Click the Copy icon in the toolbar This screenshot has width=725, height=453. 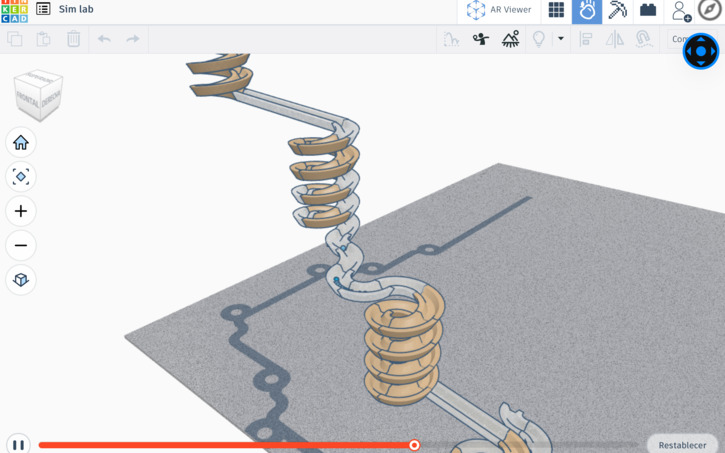[x=14, y=39]
